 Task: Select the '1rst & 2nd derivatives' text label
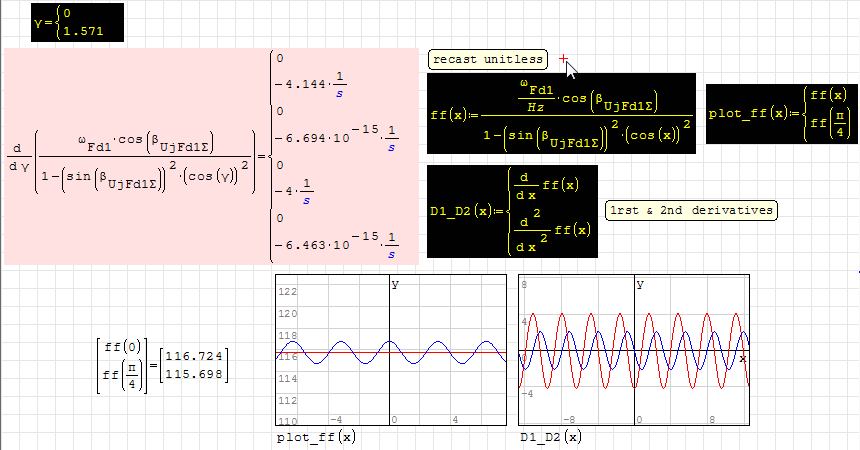pos(691,210)
